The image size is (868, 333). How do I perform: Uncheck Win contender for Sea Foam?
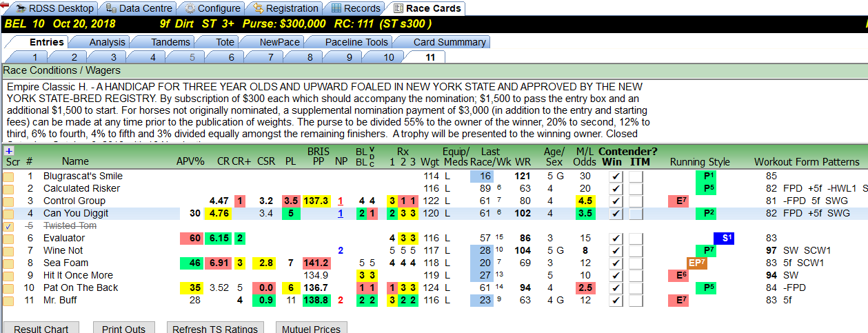point(617,263)
